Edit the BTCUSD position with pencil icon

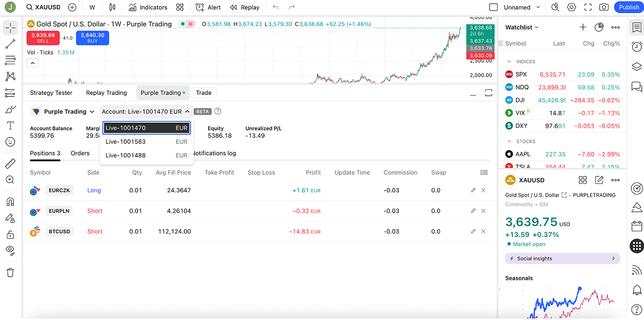pyautogui.click(x=473, y=231)
